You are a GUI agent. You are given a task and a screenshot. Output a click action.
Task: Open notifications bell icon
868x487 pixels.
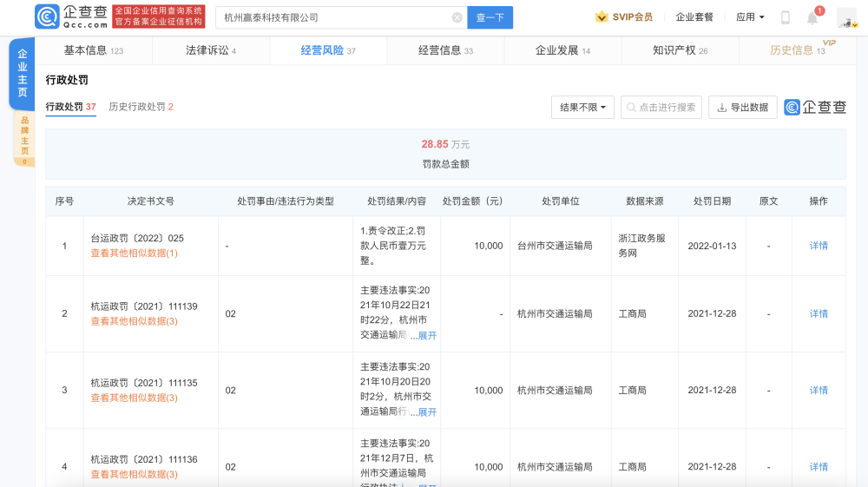pos(812,17)
